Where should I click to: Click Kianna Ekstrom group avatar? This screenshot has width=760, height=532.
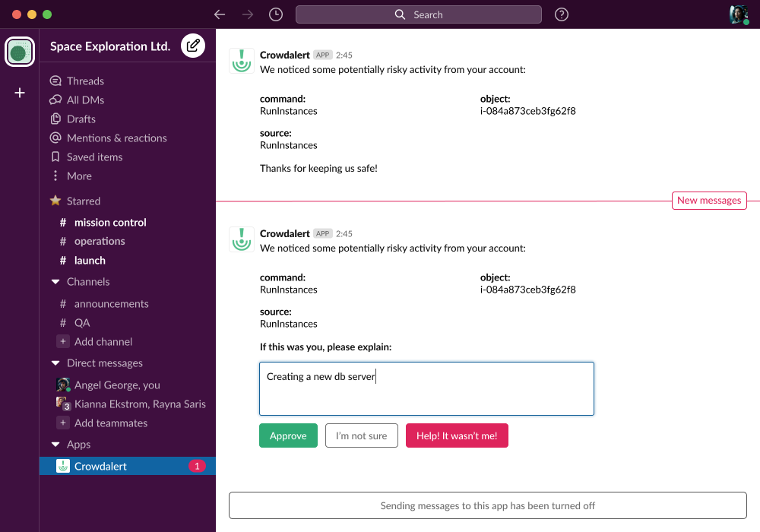coord(63,404)
